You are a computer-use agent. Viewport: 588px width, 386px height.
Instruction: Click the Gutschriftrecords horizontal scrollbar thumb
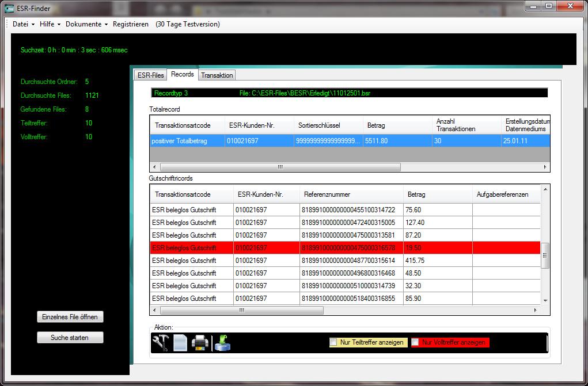[x=242, y=310]
